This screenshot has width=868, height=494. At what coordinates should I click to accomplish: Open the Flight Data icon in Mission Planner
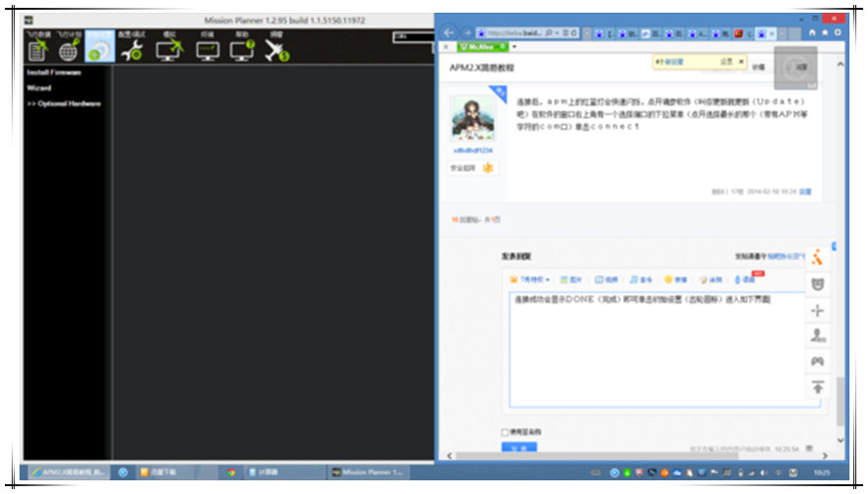click(37, 49)
